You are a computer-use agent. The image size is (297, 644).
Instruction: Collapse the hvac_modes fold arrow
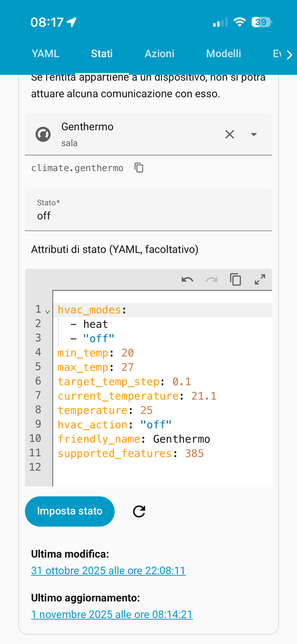[x=47, y=312]
